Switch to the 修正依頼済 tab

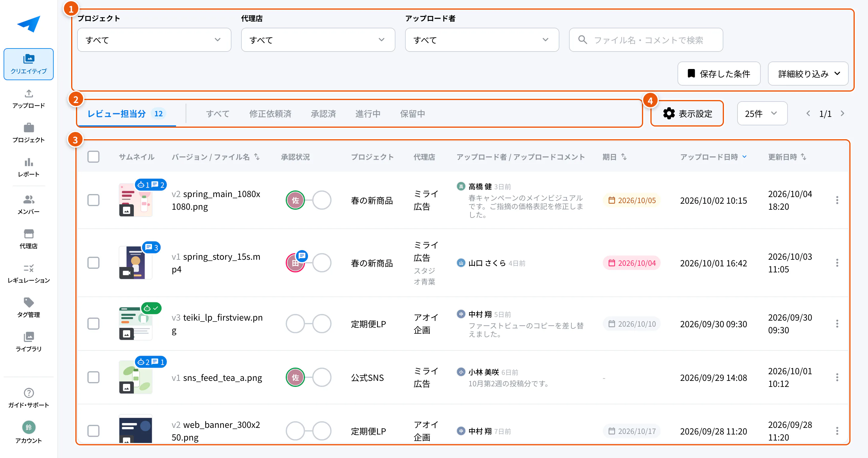pos(270,114)
